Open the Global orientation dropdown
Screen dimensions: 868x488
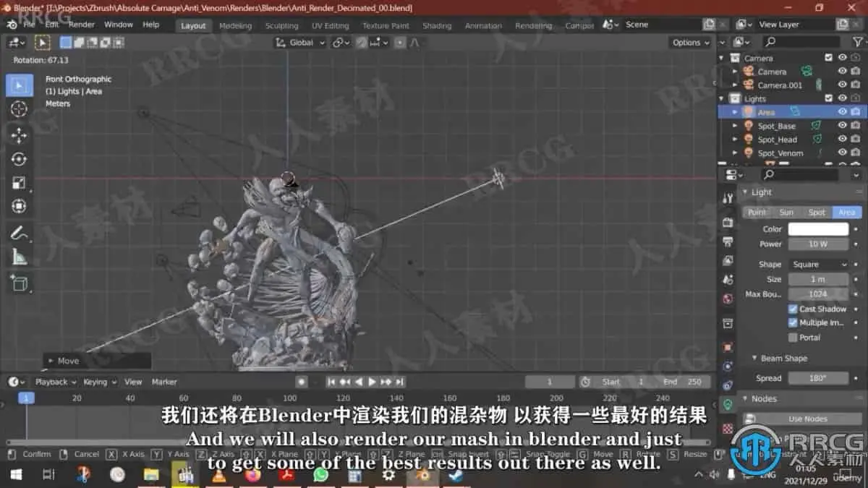click(x=299, y=43)
